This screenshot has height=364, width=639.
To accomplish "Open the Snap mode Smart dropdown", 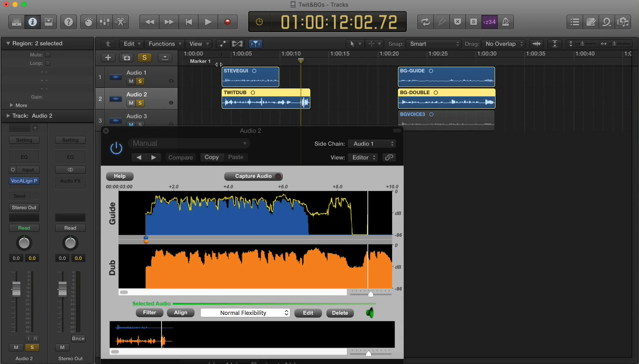I will click(433, 43).
